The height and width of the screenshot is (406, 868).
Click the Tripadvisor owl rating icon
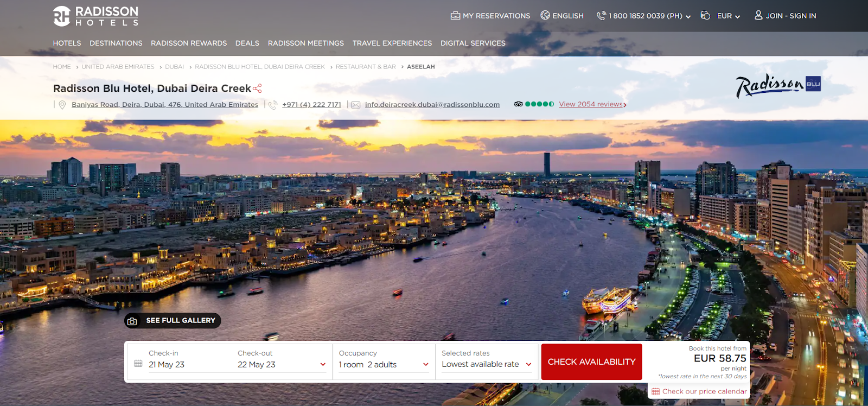click(x=519, y=104)
